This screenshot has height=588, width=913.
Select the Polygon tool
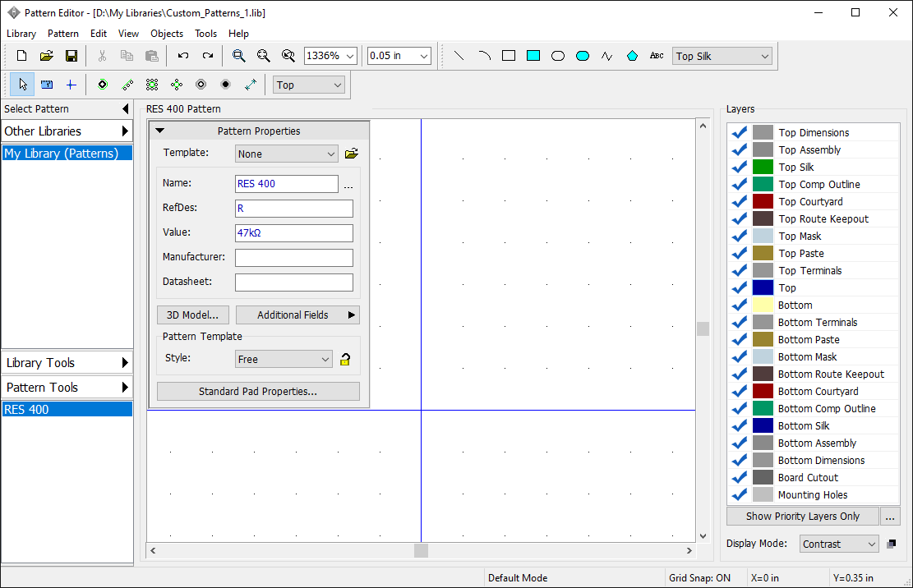tap(632, 56)
